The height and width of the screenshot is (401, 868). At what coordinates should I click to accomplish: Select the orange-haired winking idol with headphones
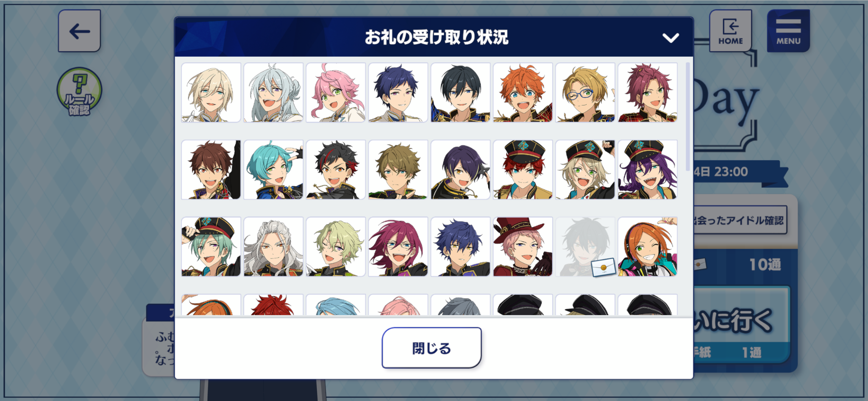pos(647,247)
